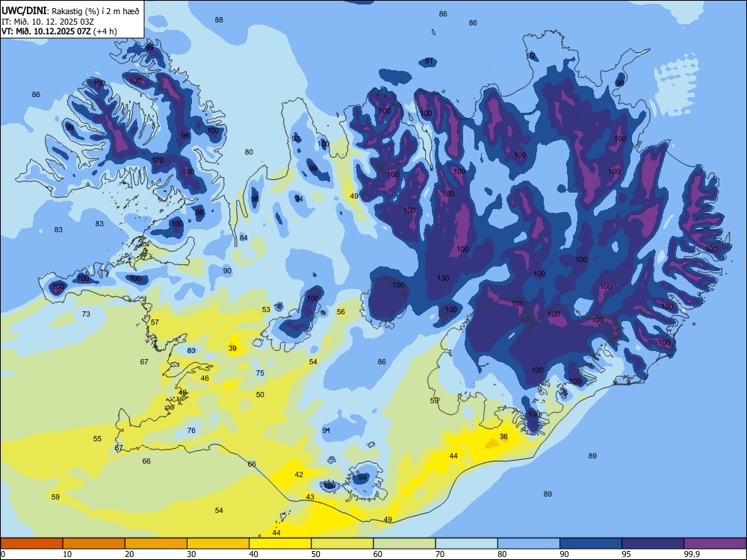Viewport: 747px width, 560px height.
Task: Click the light blue 80–90 legend swatch
Action: (x=529, y=544)
